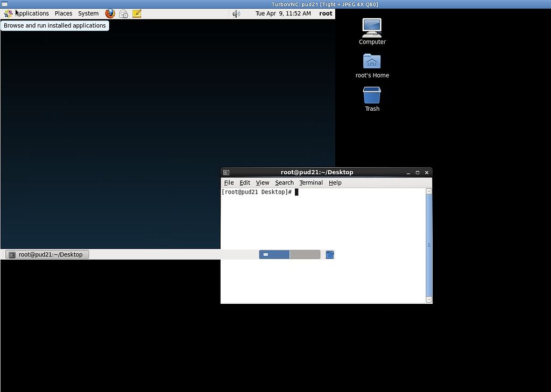The image size is (551, 392).
Task: Launch Firefox from the top panel
Action: tap(110, 13)
